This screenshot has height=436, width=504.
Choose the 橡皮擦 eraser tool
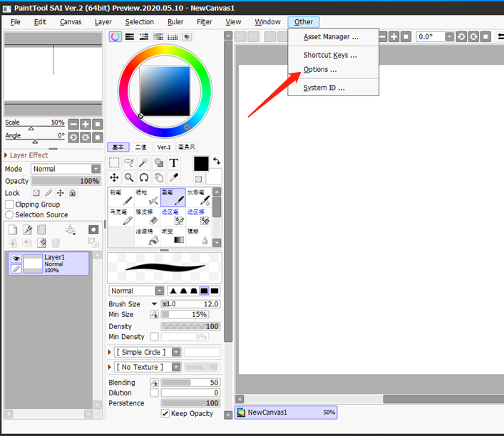(x=147, y=217)
